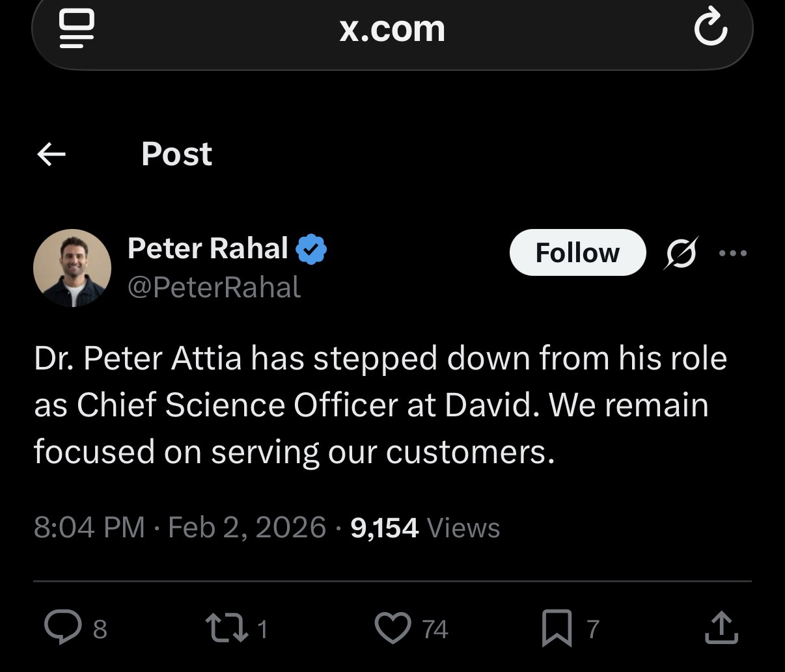Tap the Post header title
Image resolution: width=785 pixels, height=672 pixels.
tap(176, 154)
